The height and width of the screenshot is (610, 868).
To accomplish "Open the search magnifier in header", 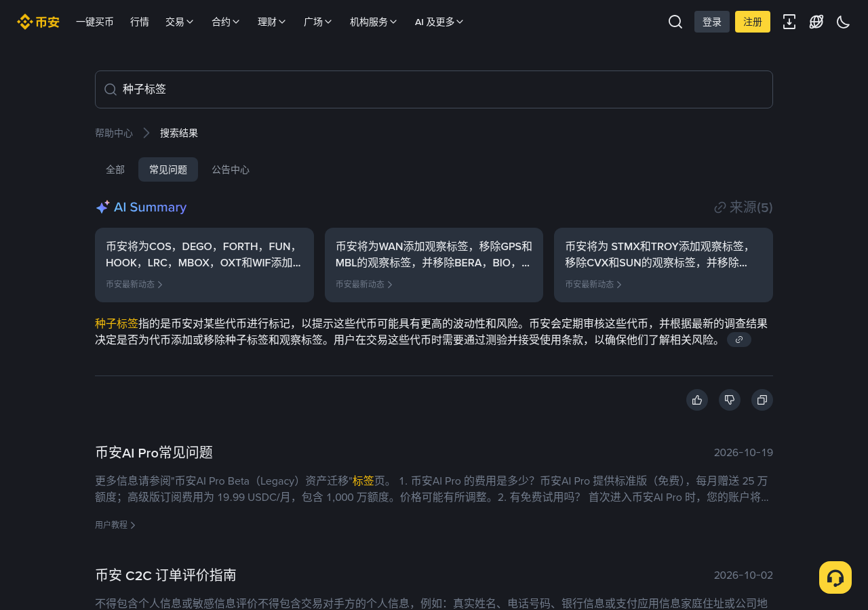I will click(x=675, y=22).
